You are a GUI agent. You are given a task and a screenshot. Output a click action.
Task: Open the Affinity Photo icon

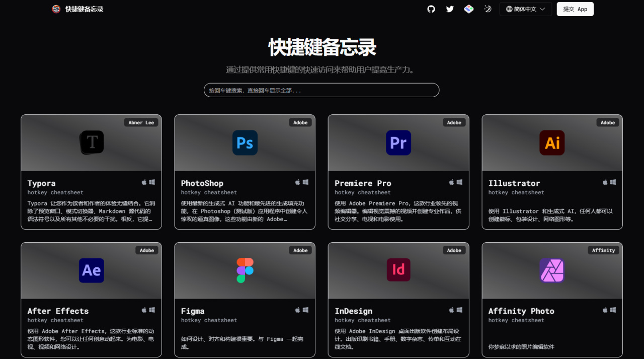point(552,270)
